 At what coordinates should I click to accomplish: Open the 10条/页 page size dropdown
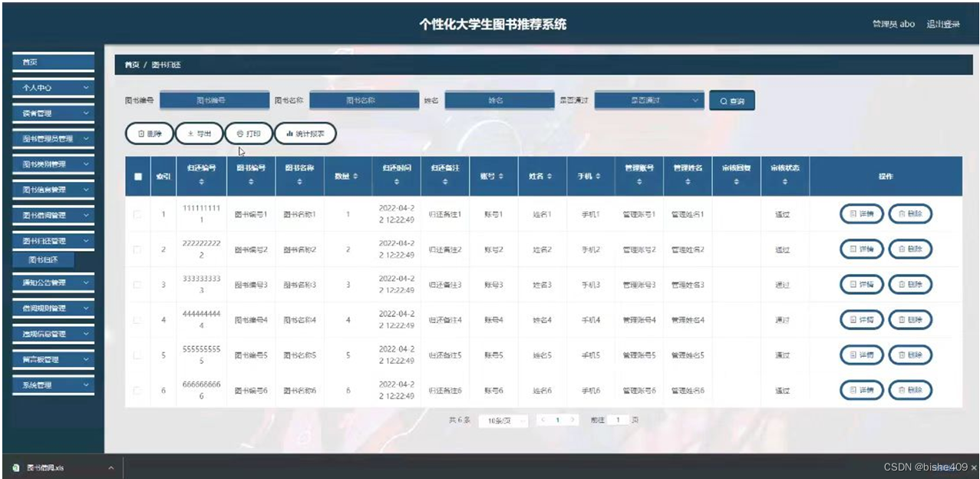501,420
